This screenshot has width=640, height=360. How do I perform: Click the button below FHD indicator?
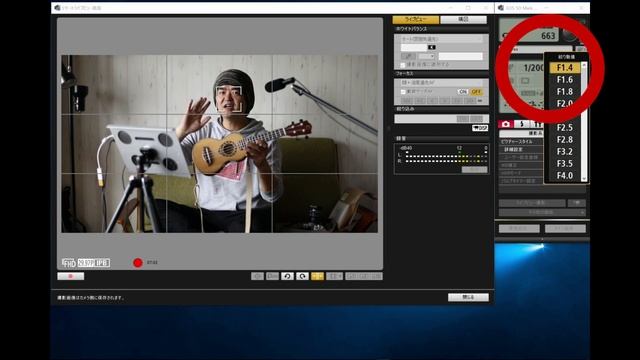(71, 276)
